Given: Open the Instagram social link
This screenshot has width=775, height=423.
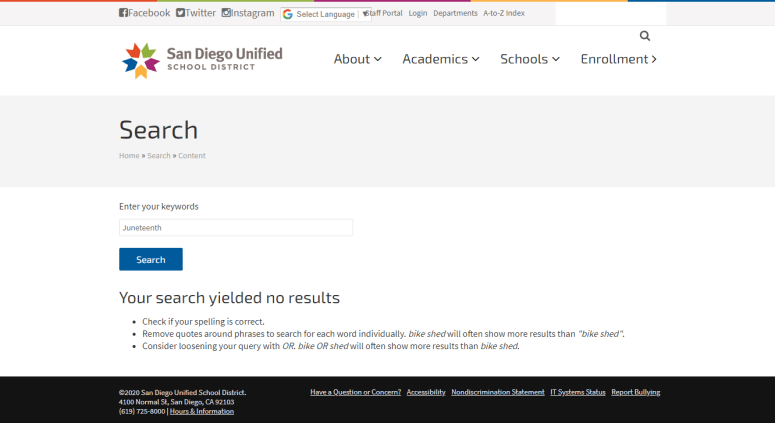Looking at the screenshot, I should 247,13.
